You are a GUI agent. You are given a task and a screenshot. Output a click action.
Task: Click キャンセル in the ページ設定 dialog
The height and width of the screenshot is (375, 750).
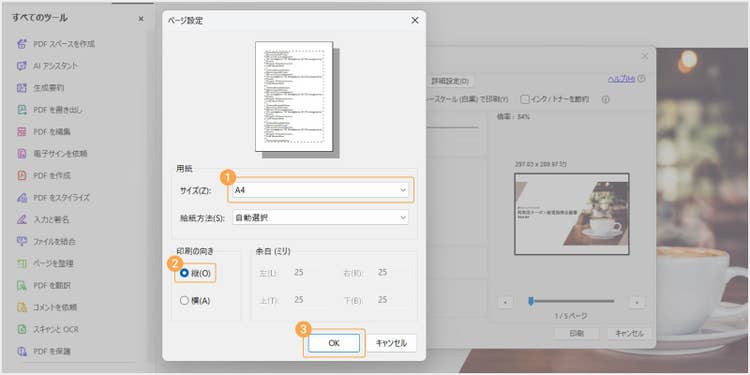[391, 343]
